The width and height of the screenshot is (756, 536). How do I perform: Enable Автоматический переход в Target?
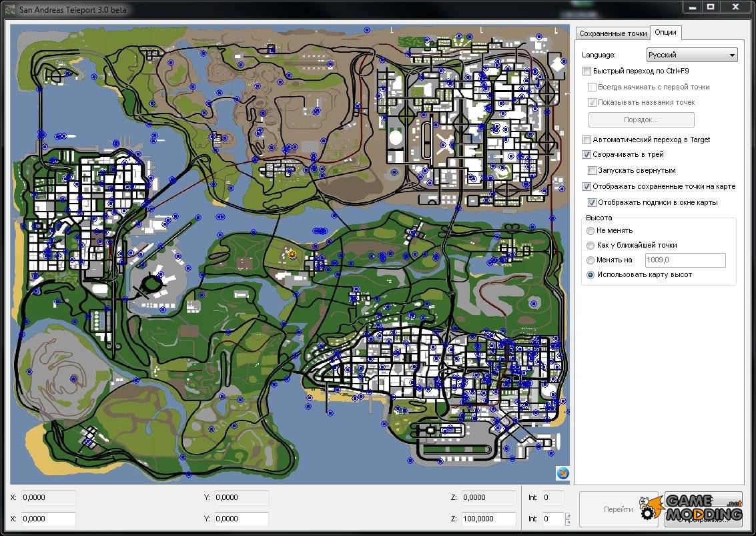point(587,140)
